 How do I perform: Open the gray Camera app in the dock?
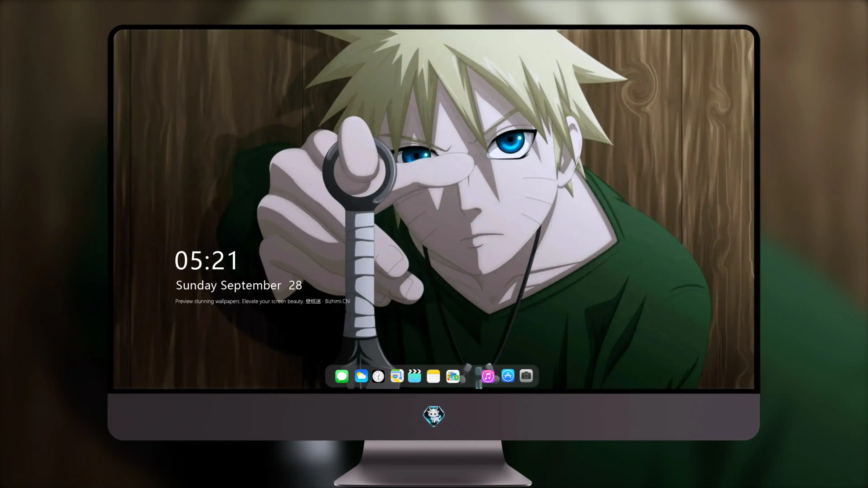(x=526, y=375)
